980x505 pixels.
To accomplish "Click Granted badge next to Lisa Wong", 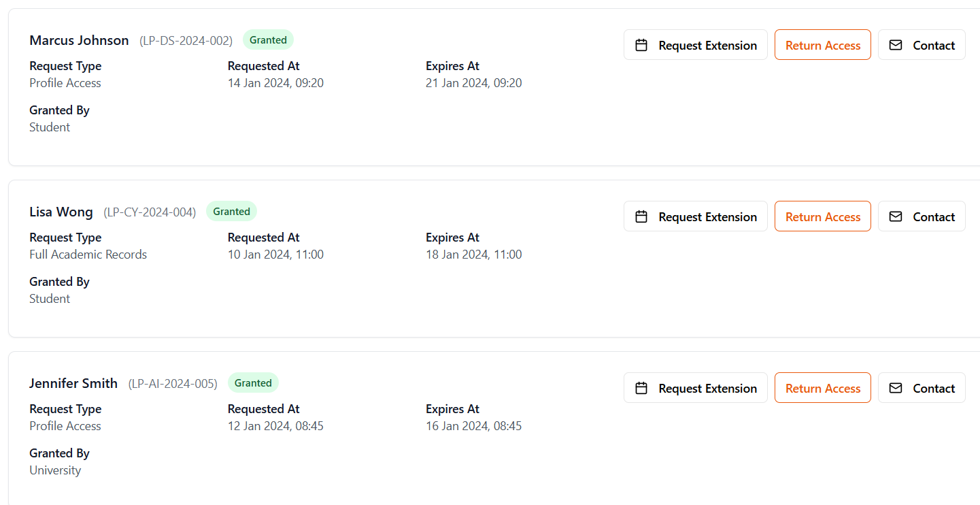I will (231, 212).
